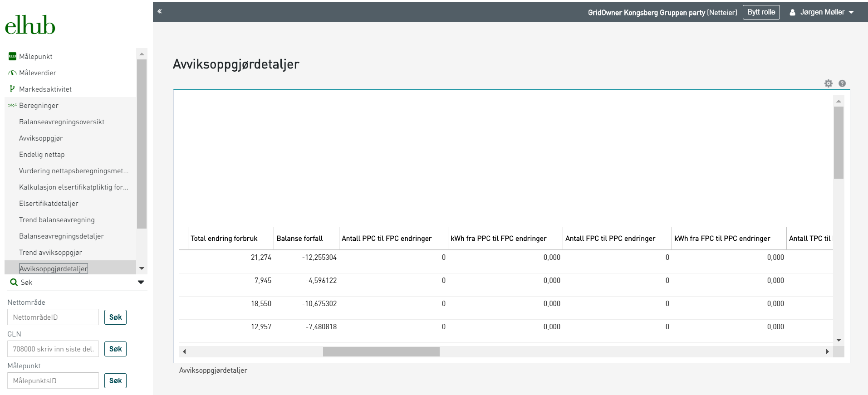Image resolution: width=868 pixels, height=395 pixels.
Task: Click kWh fra FPC til PPC endringer header
Action: pos(729,238)
